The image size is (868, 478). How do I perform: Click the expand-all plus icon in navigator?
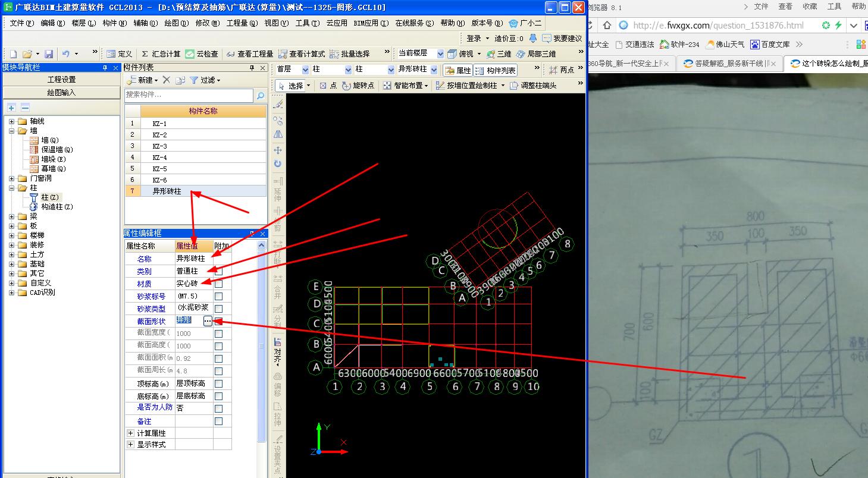point(11,108)
